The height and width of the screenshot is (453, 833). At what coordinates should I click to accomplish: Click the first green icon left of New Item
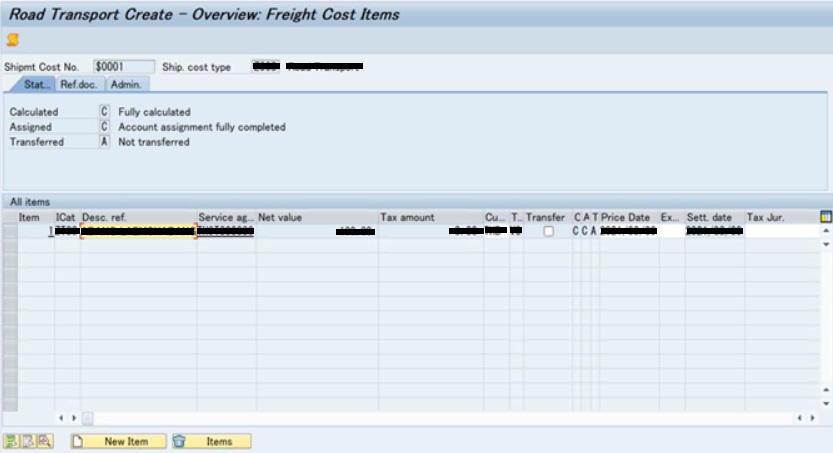[x=10, y=441]
